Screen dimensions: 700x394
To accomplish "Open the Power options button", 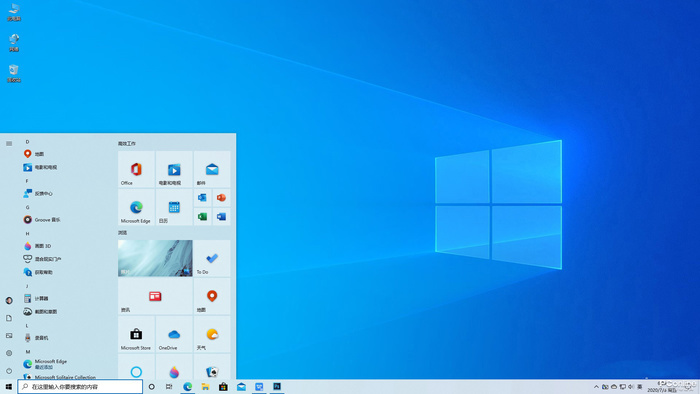I will pos(9,371).
